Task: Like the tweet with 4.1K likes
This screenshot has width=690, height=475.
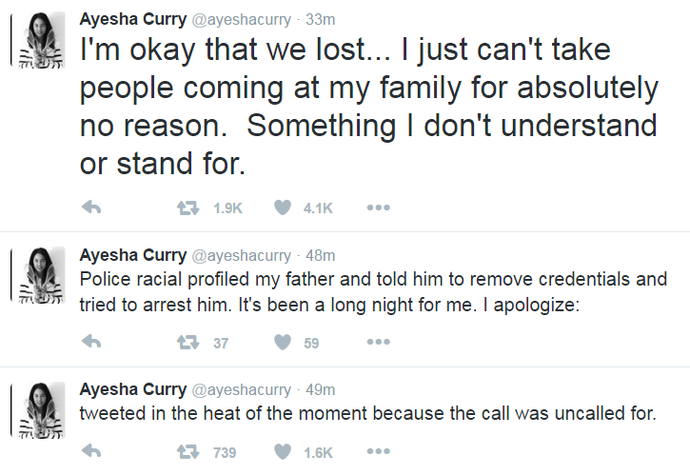Action: pyautogui.click(x=282, y=209)
